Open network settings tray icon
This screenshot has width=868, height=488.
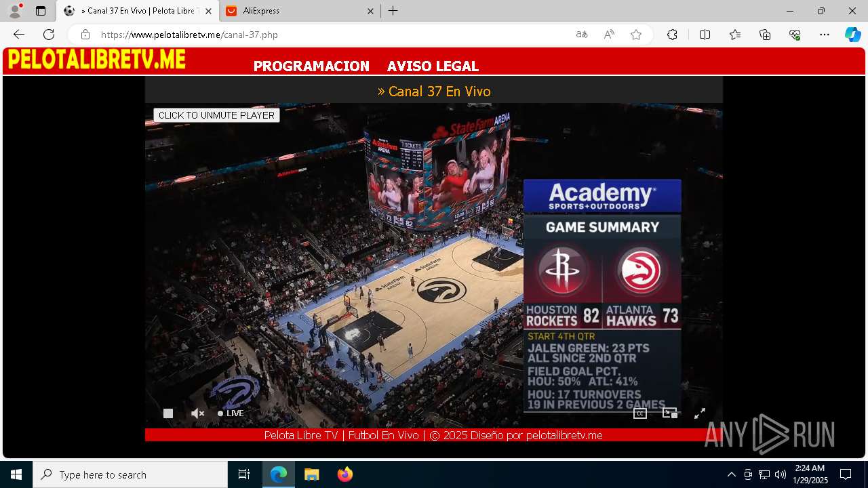[x=764, y=474]
